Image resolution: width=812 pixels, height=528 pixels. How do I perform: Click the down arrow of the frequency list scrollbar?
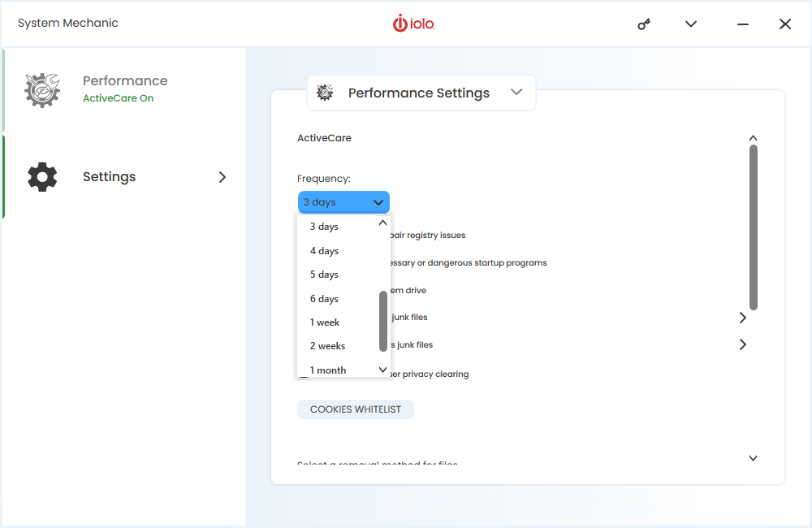[x=382, y=370]
